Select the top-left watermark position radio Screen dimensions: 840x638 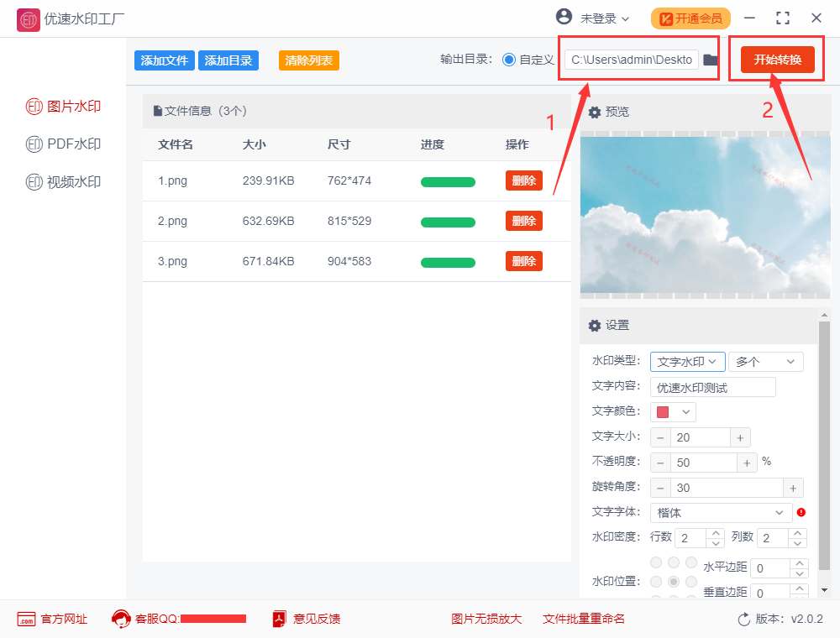(x=656, y=562)
